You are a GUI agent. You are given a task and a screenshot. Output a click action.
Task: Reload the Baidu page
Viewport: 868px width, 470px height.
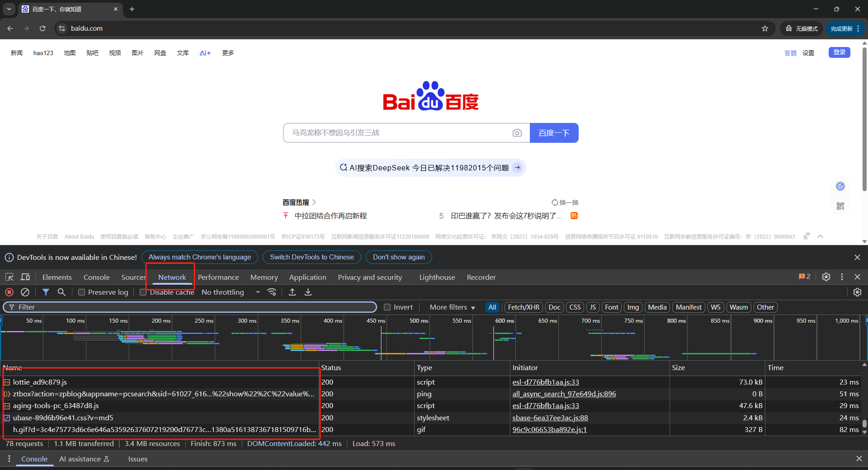(42, 28)
